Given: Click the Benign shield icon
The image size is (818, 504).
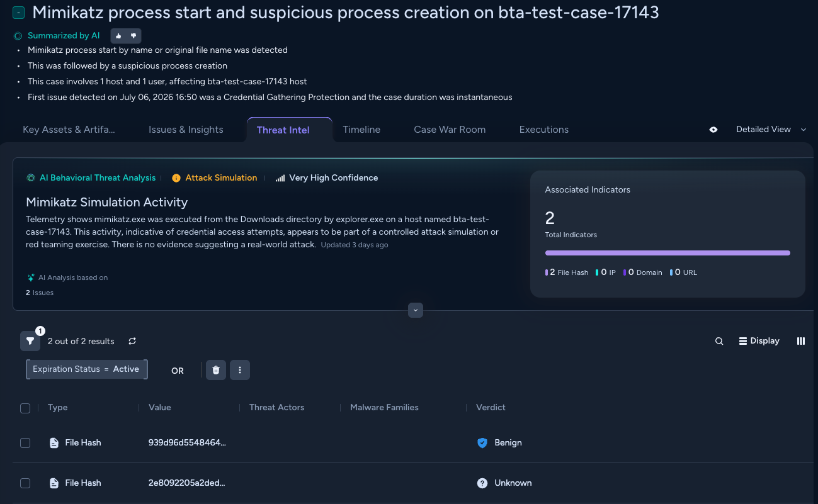Looking at the screenshot, I should tap(482, 443).
